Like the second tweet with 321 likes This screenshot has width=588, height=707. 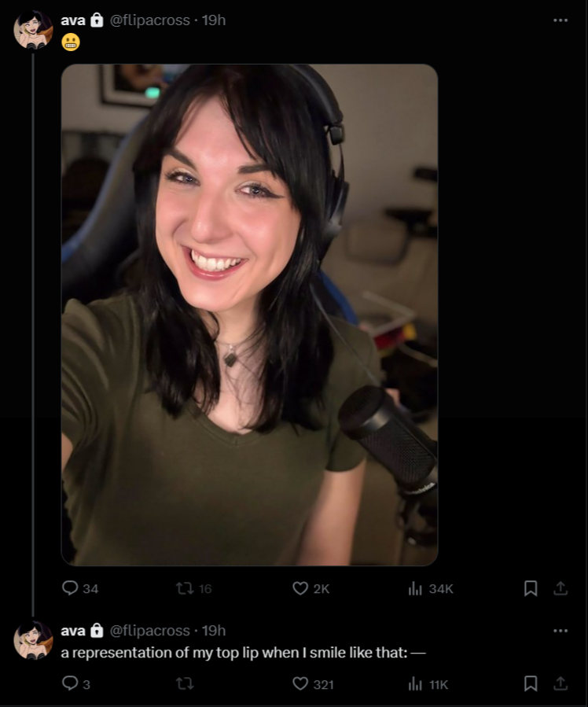tap(313, 684)
